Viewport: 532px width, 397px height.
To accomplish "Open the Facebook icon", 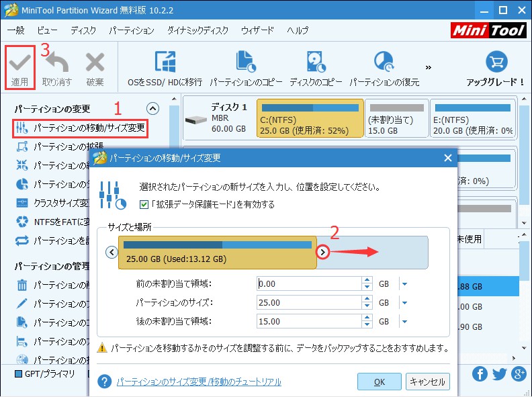I will point(480,374).
